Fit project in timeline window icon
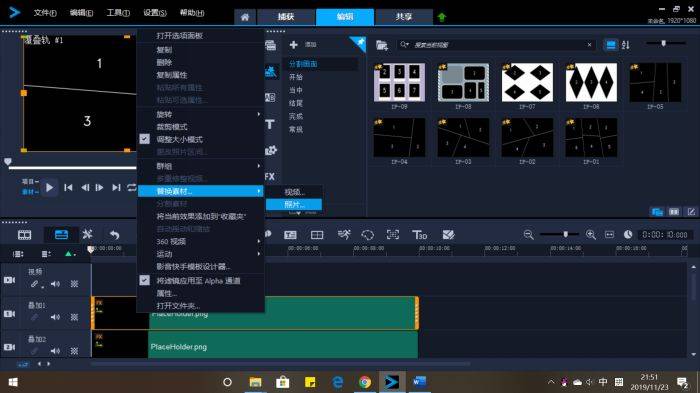The image size is (700, 393). pyautogui.click(x=609, y=234)
